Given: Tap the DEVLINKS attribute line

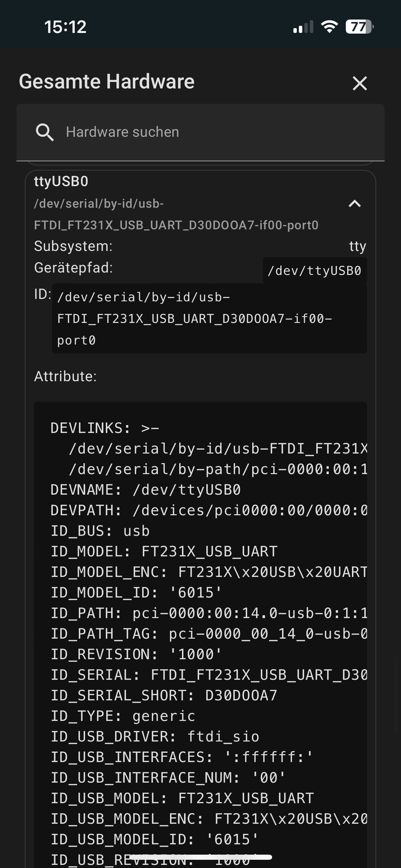Looking at the screenshot, I should coord(105,428).
